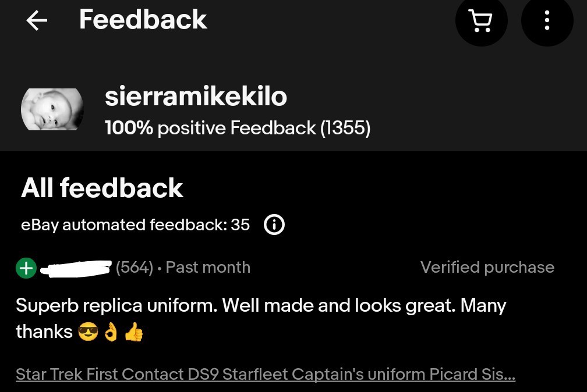Tap the automated feedback info icon

tap(274, 224)
